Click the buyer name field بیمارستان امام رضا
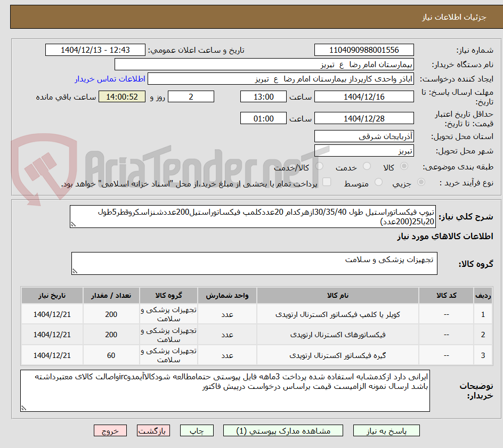This screenshot has height=448, width=503. tap(264, 64)
